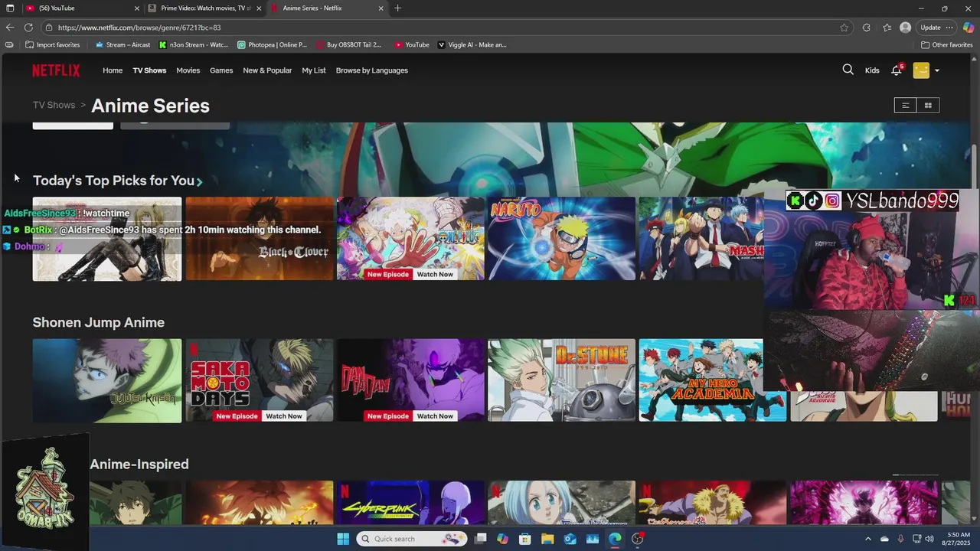Open Netflix search with magnifier icon
The height and width of the screenshot is (551, 980).
[x=848, y=70]
